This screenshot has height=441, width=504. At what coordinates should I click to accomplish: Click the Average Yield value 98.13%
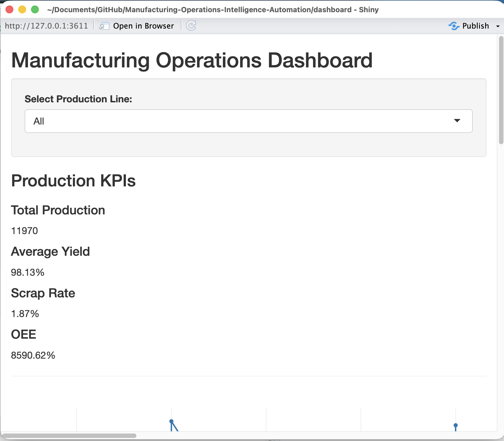(28, 272)
